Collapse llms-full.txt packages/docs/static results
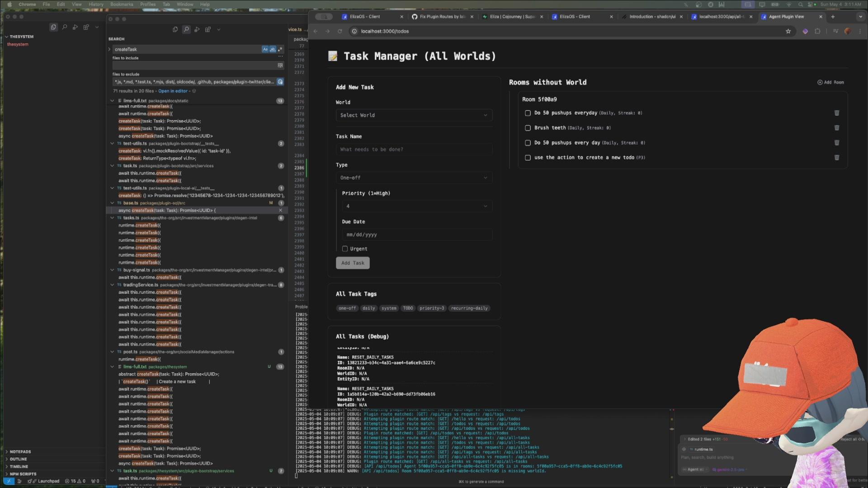Viewport: 868px width, 488px height. pos(112,101)
